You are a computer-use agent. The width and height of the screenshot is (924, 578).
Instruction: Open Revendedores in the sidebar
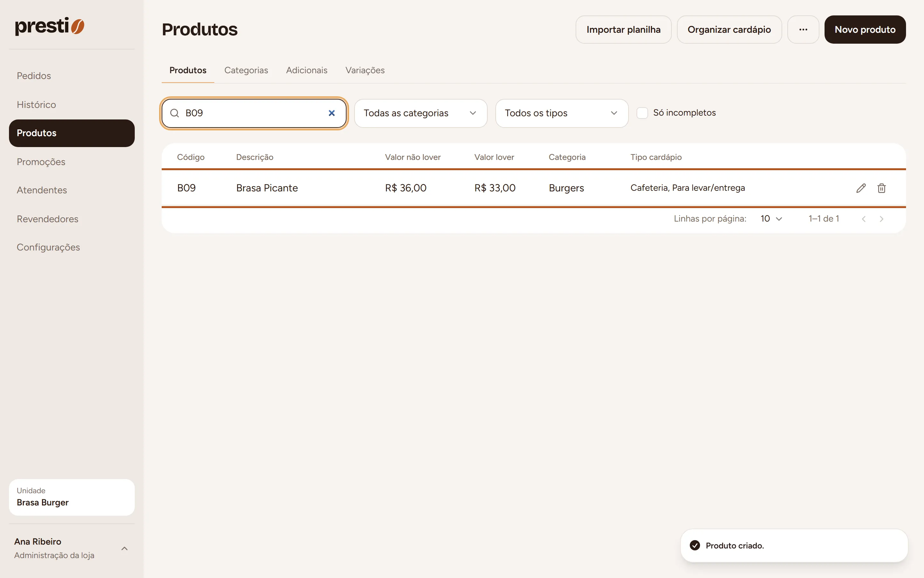coord(72,219)
